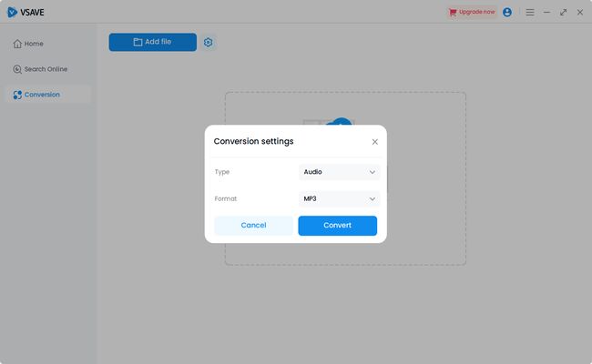Image resolution: width=592 pixels, height=364 pixels.
Task: Minimize the VSAVE window
Action: [x=546, y=13]
